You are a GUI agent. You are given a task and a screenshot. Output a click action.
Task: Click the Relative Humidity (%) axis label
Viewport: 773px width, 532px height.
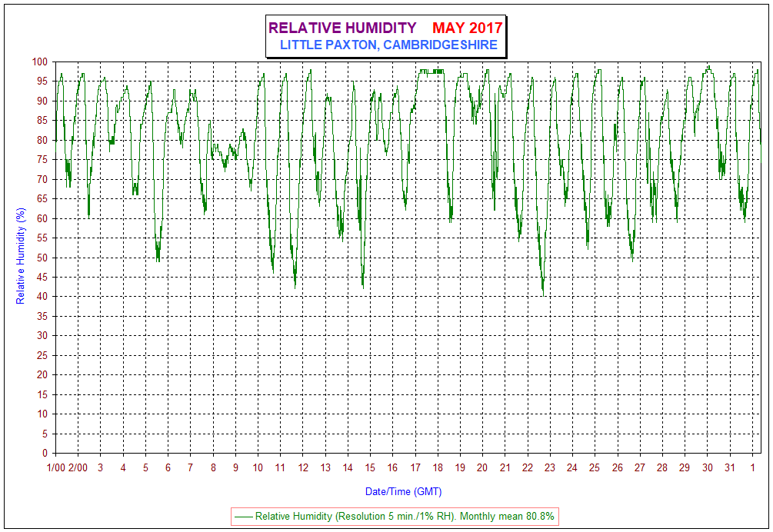coord(20,256)
